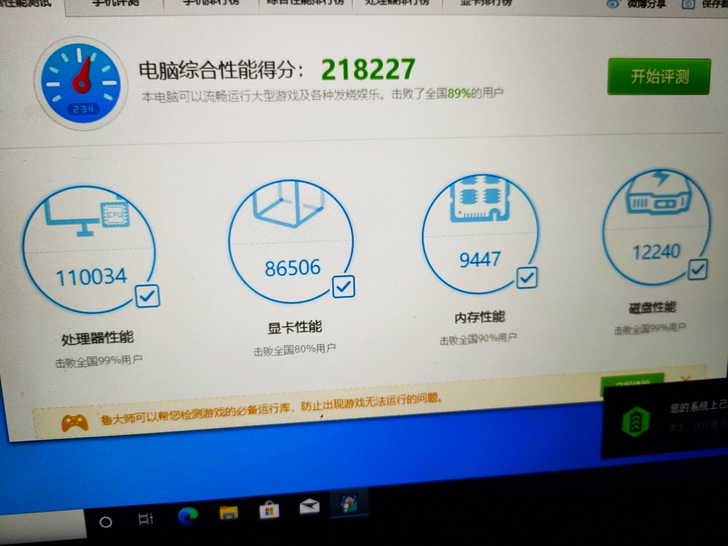The image size is (728, 546).
Task: Click the processor score 110034
Action: tap(91, 277)
